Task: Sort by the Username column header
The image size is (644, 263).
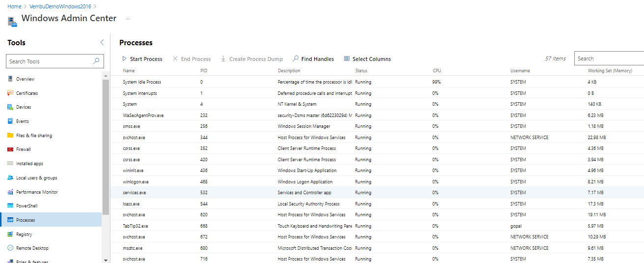Action: coord(520,71)
